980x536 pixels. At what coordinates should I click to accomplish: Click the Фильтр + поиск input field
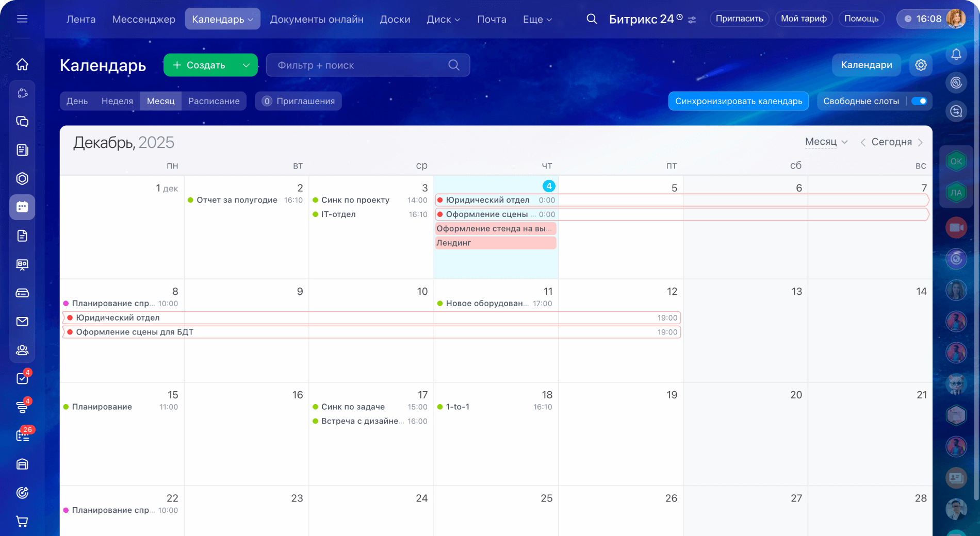coord(361,65)
